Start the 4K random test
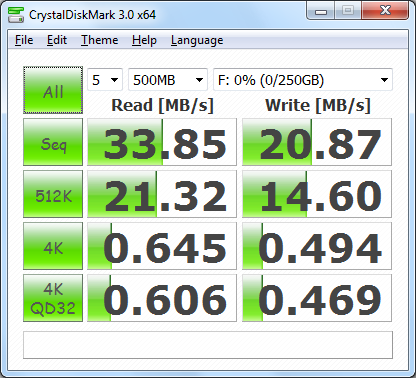This screenshot has height=378, width=416. coord(53,246)
